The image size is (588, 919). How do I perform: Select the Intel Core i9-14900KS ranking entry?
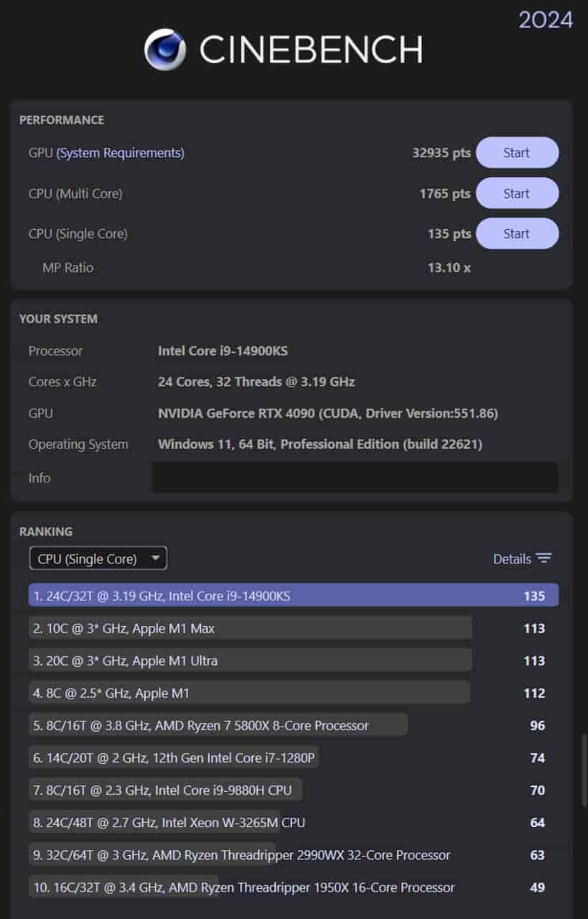click(287, 595)
